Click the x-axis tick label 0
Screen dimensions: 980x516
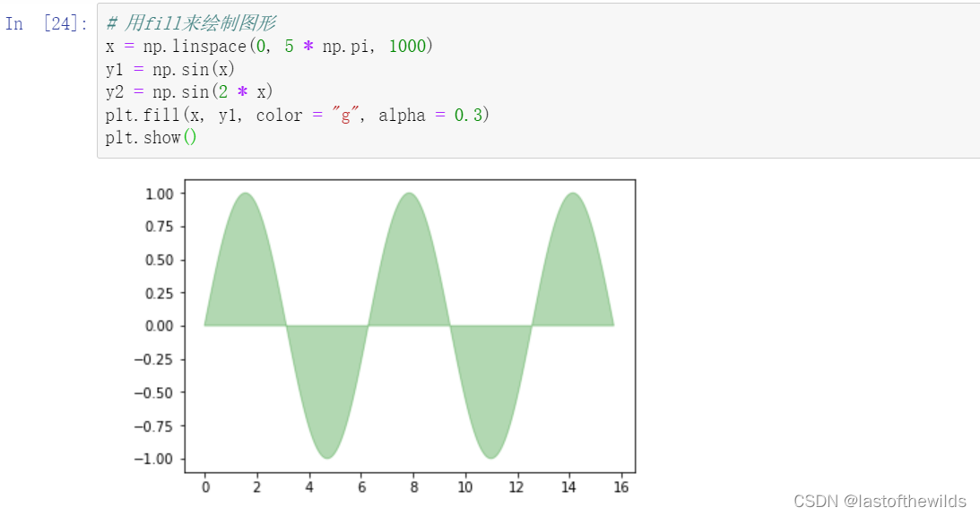(205, 487)
